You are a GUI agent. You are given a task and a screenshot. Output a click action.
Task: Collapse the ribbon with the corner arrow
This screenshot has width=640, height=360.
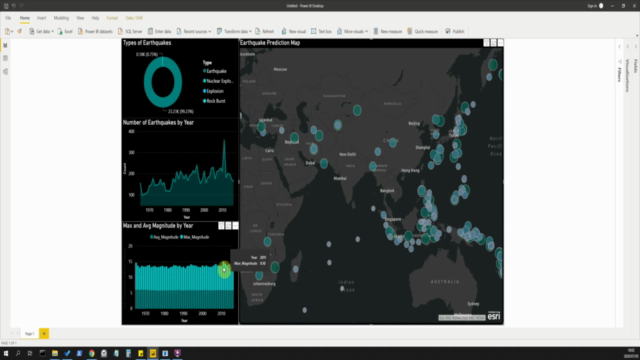pos(637,36)
